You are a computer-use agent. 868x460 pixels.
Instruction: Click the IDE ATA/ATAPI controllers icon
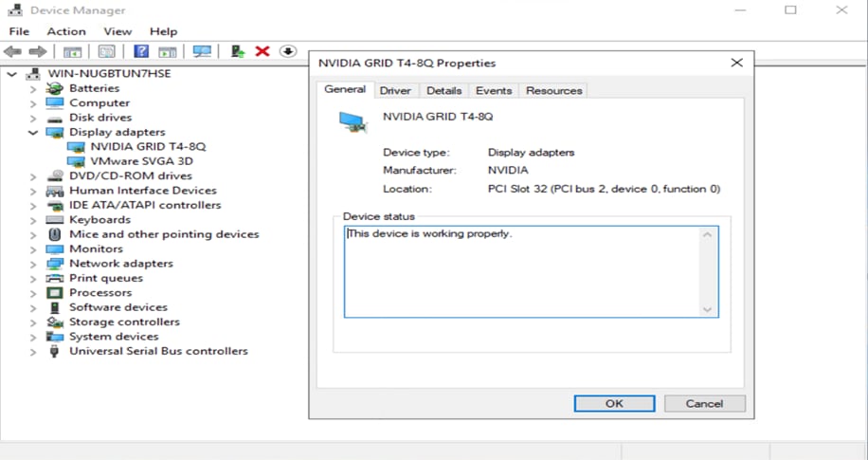click(x=55, y=205)
